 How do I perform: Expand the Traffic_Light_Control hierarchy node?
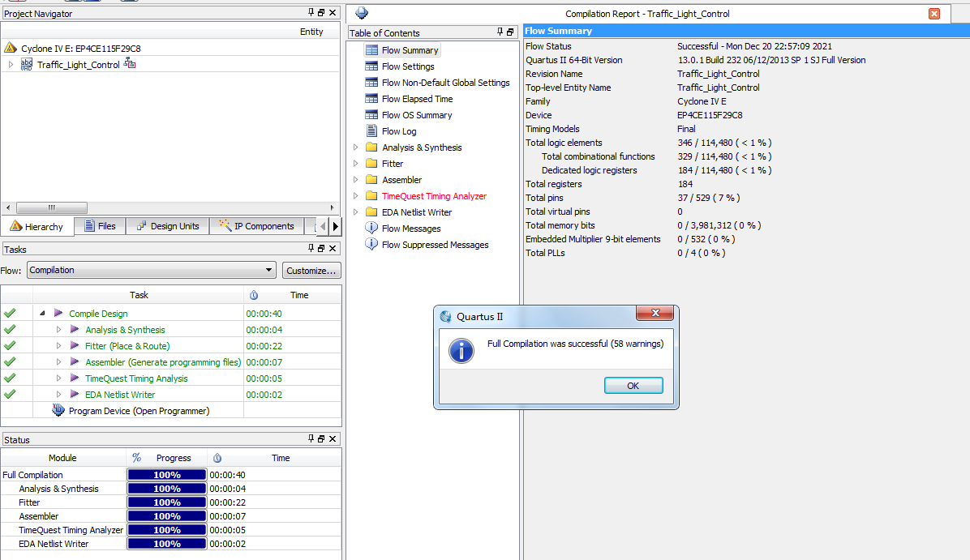pyautogui.click(x=11, y=64)
